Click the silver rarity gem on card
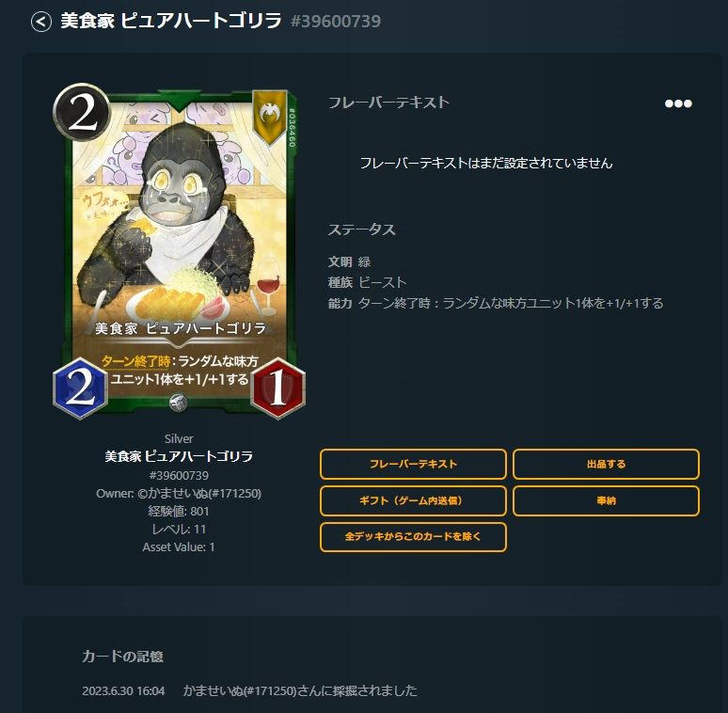 [x=179, y=403]
